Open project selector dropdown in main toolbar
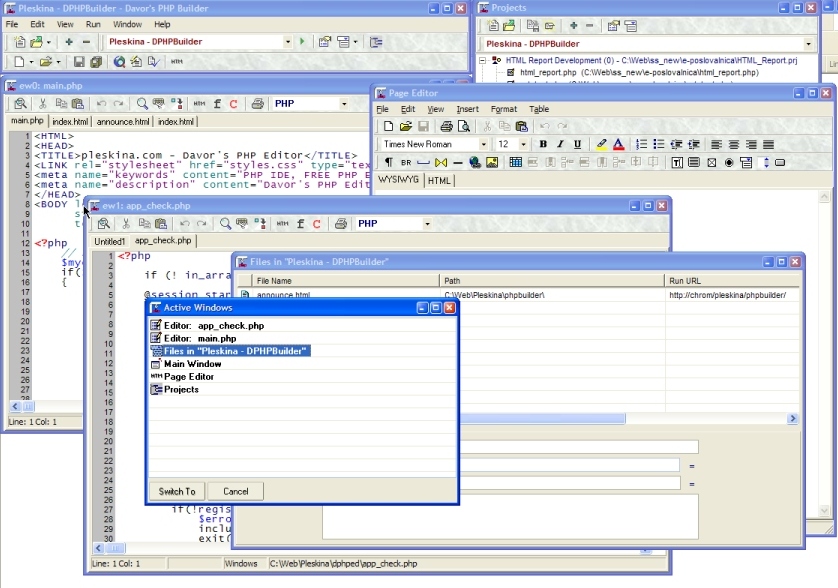838x588 pixels. click(x=288, y=42)
